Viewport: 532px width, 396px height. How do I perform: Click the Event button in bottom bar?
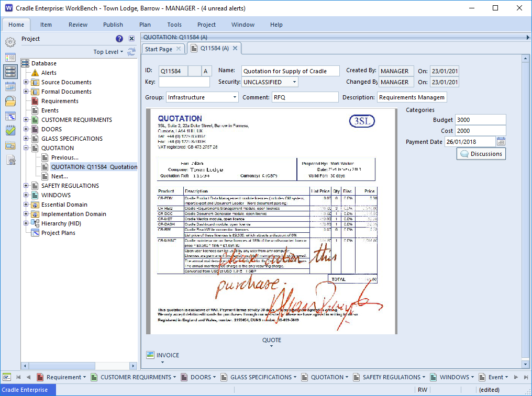pos(493,377)
